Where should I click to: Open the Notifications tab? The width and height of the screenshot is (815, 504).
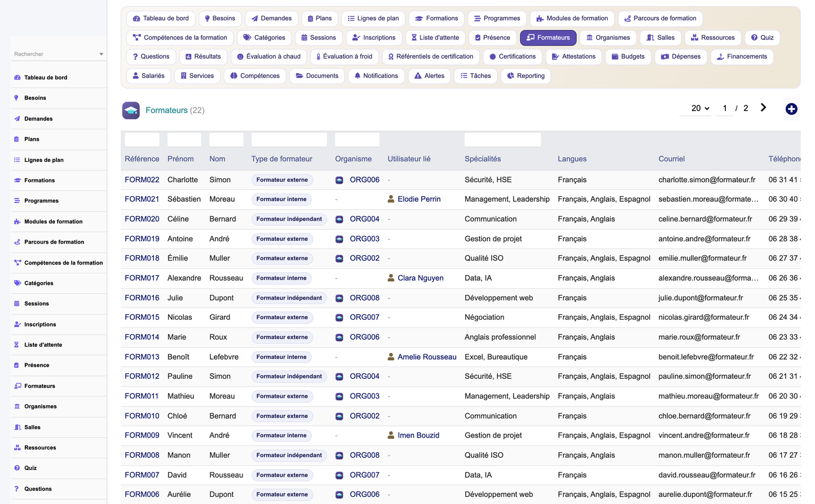click(x=376, y=76)
